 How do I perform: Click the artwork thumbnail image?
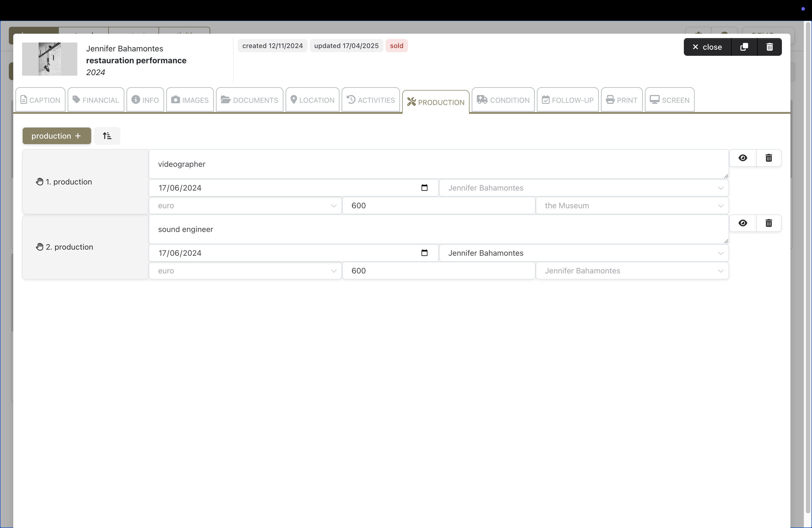click(49, 59)
